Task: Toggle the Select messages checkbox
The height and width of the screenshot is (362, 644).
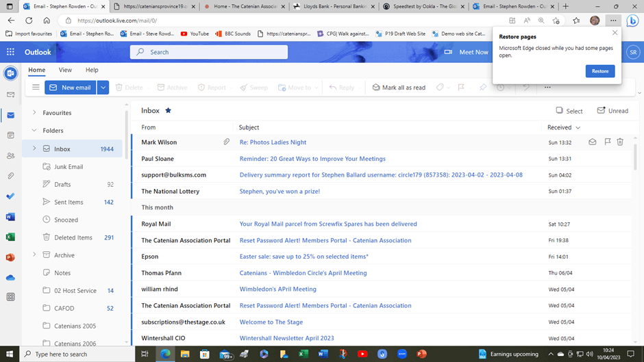Action: point(569,111)
